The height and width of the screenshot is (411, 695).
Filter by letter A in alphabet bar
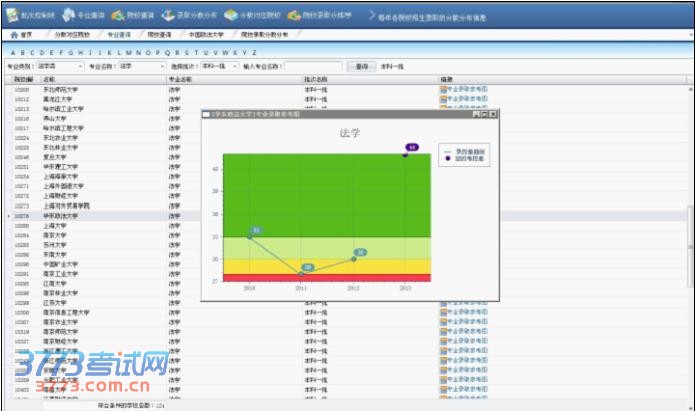13,52
